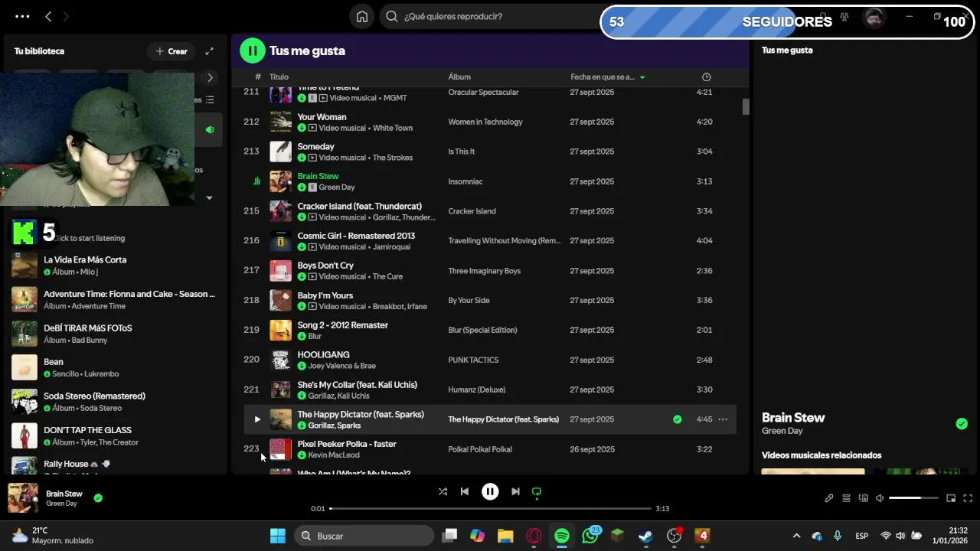Open File Explorer from the taskbar
The image size is (980, 551).
point(505,536)
